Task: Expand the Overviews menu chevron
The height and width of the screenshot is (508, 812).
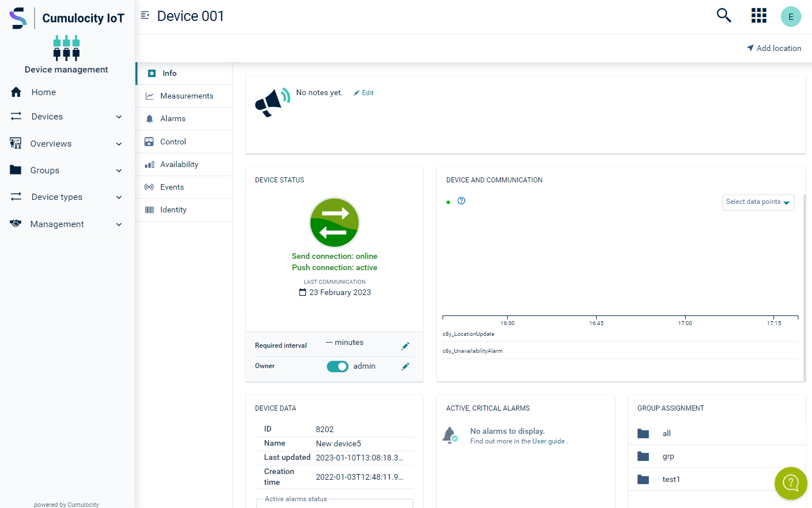Action: (x=119, y=144)
